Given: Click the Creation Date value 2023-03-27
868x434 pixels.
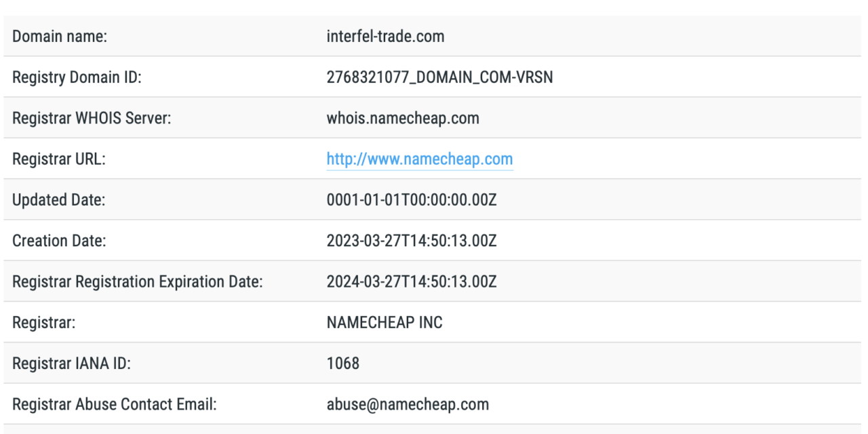Looking at the screenshot, I should tap(412, 241).
